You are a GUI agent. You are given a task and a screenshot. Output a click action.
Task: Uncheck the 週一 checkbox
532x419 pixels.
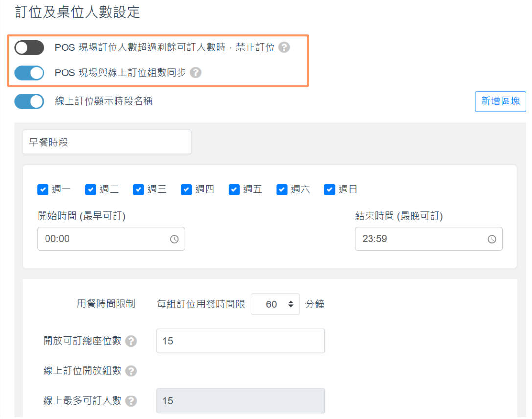click(43, 189)
